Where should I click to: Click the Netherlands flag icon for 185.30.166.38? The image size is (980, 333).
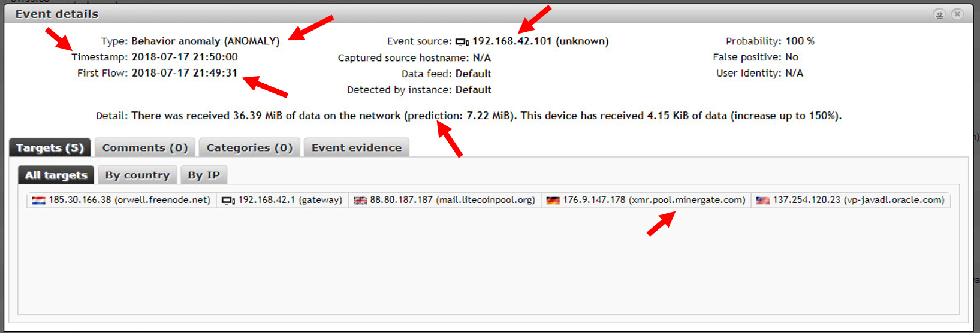coord(39,200)
